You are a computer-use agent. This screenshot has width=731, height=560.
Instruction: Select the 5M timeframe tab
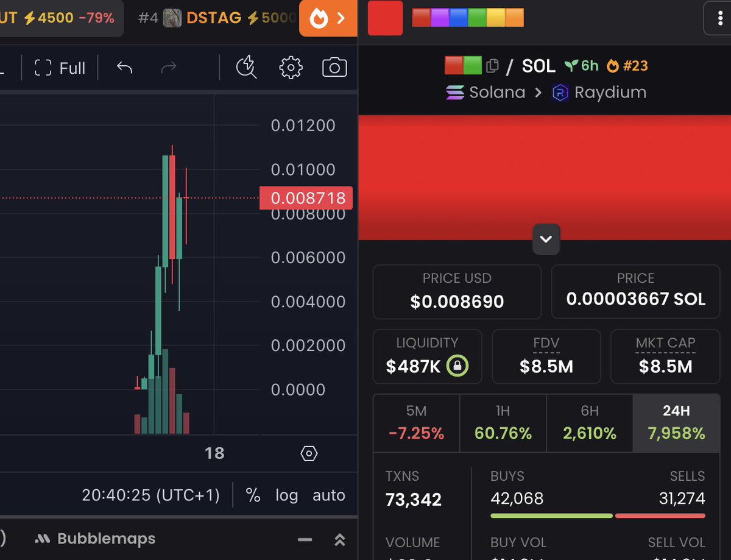(x=416, y=422)
